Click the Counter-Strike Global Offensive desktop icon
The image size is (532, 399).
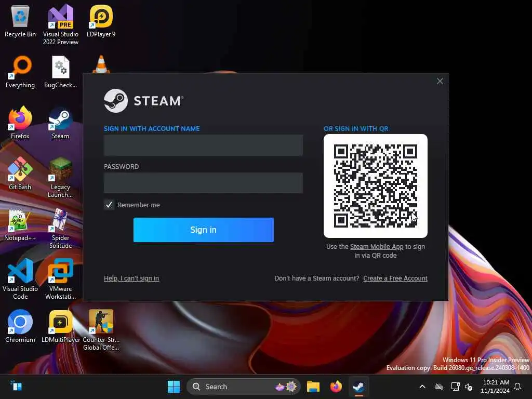pos(101,330)
